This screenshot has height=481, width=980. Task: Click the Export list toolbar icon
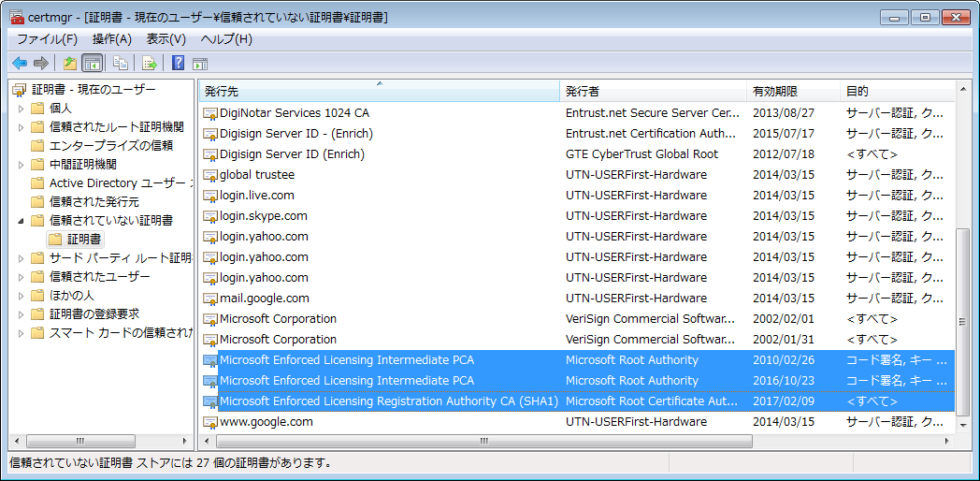[x=150, y=64]
